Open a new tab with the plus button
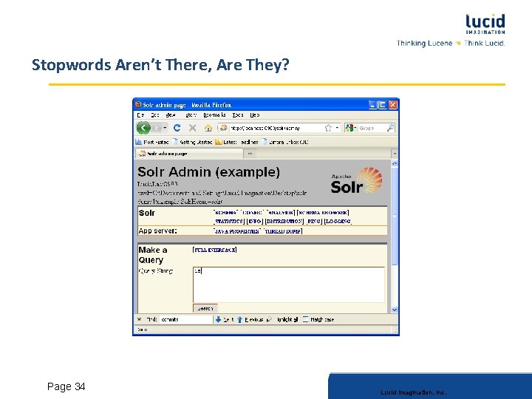The width and height of the screenshot is (532, 399). click(x=250, y=154)
